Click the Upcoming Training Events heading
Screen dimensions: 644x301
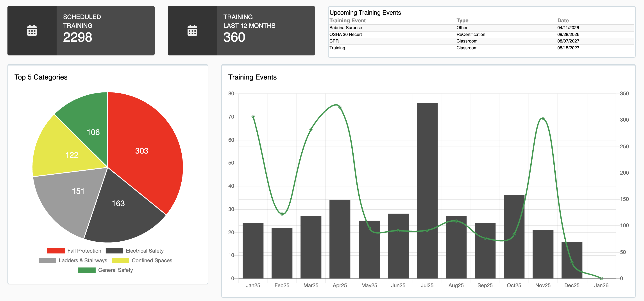[x=365, y=12]
